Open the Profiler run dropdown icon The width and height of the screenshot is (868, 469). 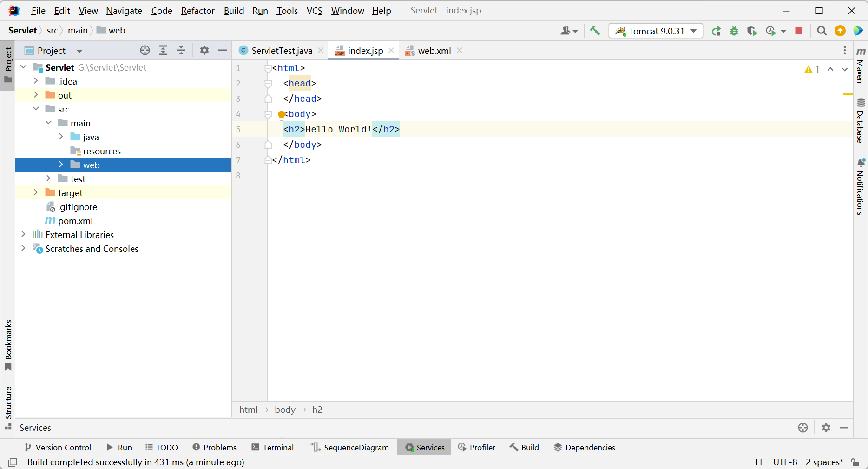(776, 31)
